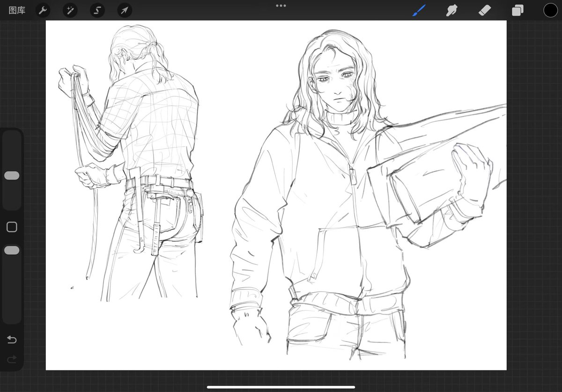This screenshot has width=562, height=392.
Task: Click the brush opacity slider handle
Action: tap(12, 250)
